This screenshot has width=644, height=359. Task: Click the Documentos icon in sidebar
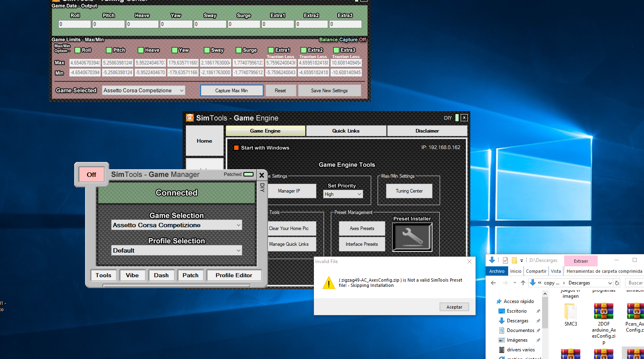pyautogui.click(x=502, y=330)
